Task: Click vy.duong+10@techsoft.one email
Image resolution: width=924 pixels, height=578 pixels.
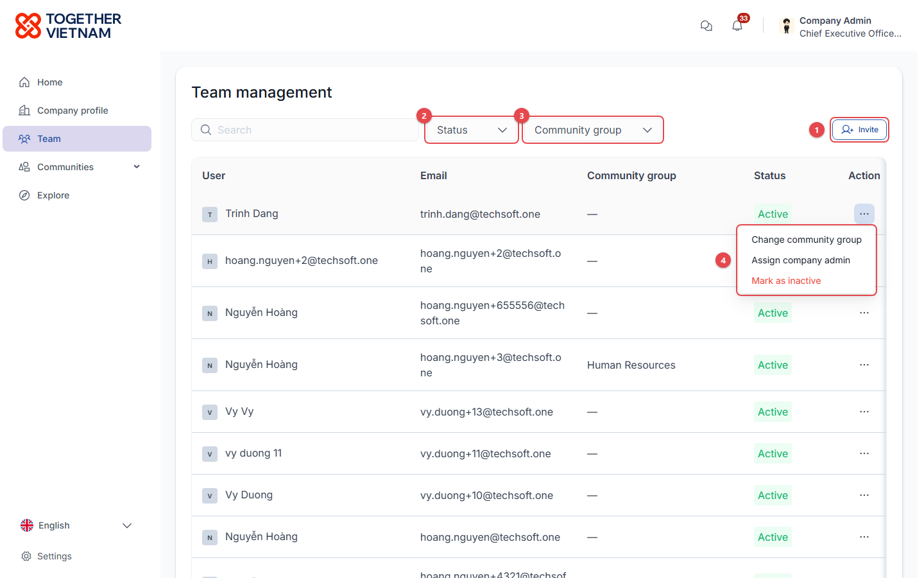Action: tap(486, 495)
